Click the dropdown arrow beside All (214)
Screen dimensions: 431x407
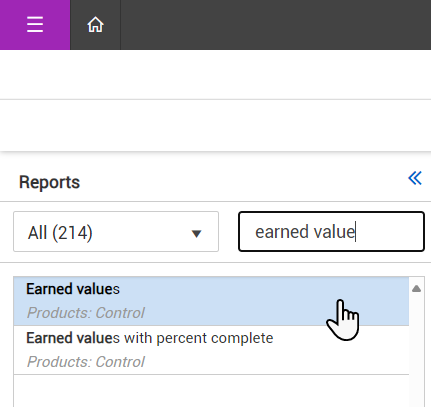197,234
